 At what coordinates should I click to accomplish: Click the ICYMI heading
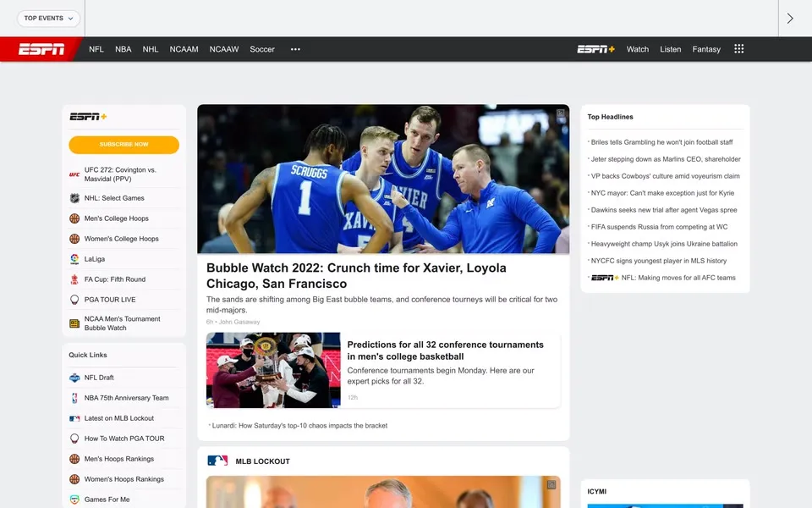(x=596, y=491)
